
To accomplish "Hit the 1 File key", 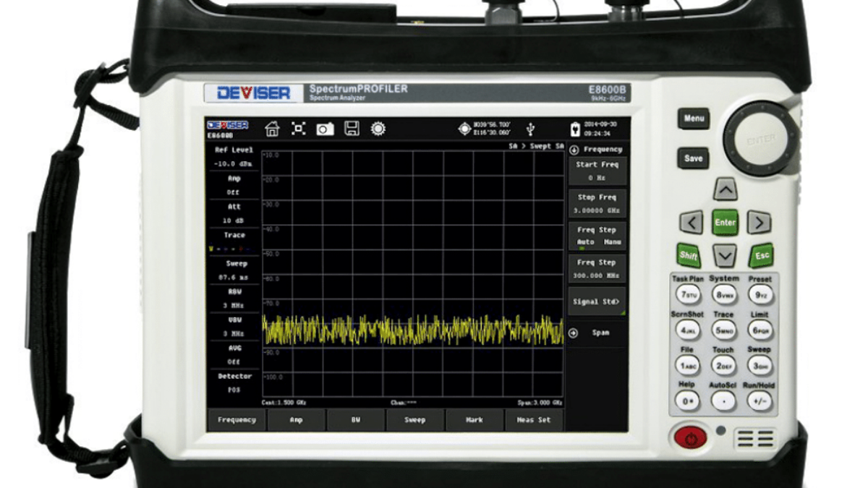I will tap(688, 366).
